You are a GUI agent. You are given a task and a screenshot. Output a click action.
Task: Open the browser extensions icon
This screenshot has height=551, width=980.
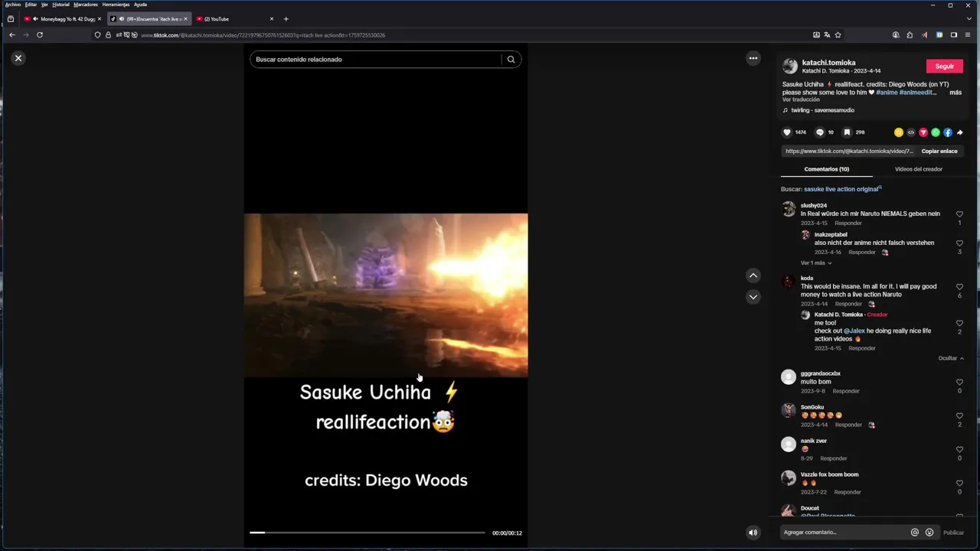coord(910,35)
